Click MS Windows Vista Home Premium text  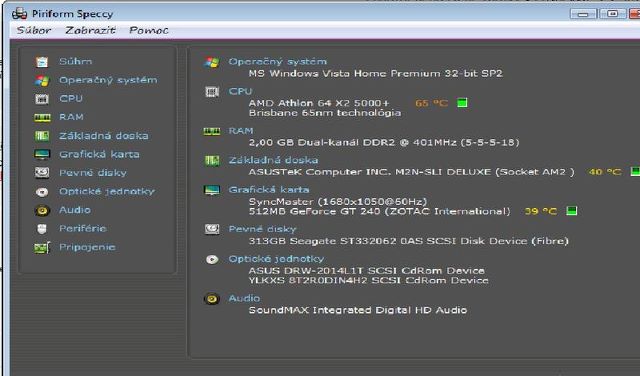pos(376,73)
